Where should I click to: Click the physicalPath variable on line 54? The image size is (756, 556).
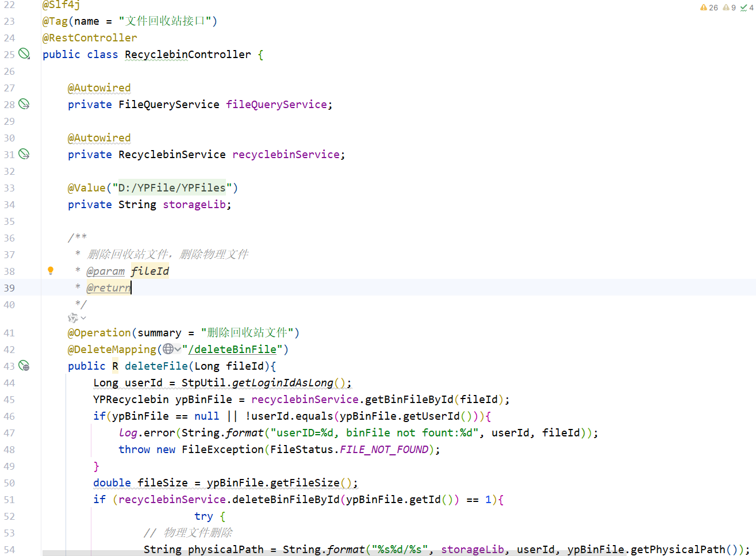pyautogui.click(x=226, y=550)
